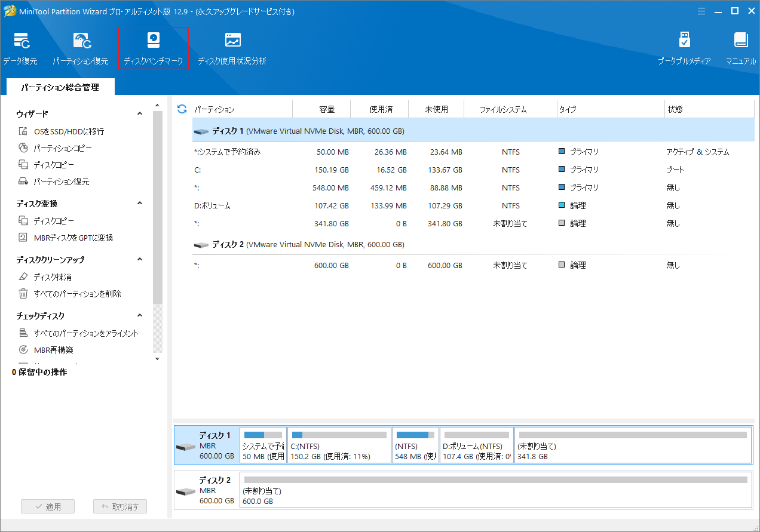The image size is (760, 532).
Task: Select ディスク抹消 option
Action: tap(45, 277)
